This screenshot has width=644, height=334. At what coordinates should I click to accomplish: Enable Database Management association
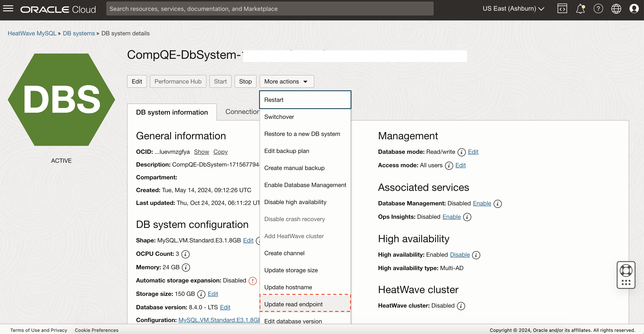(482, 203)
